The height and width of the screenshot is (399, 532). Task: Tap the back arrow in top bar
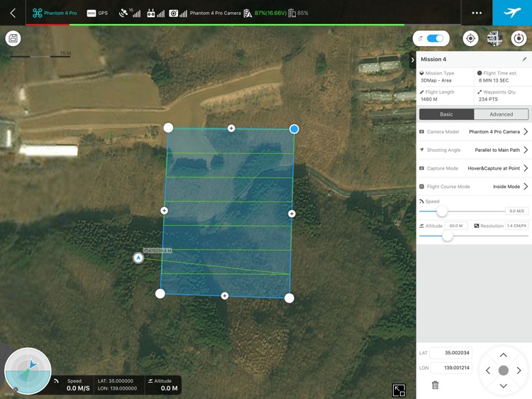coord(13,13)
